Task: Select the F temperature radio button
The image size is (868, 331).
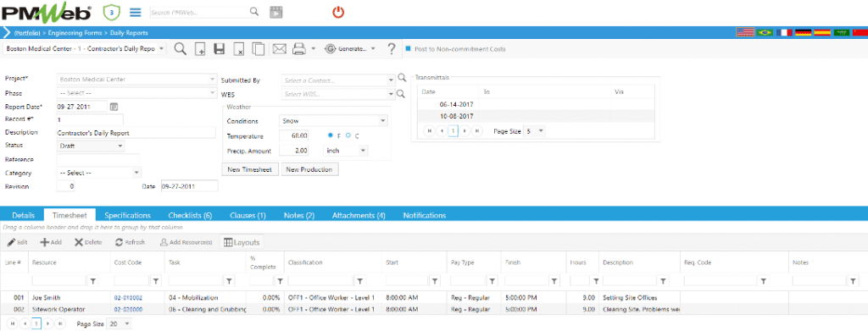Action: 331,135
